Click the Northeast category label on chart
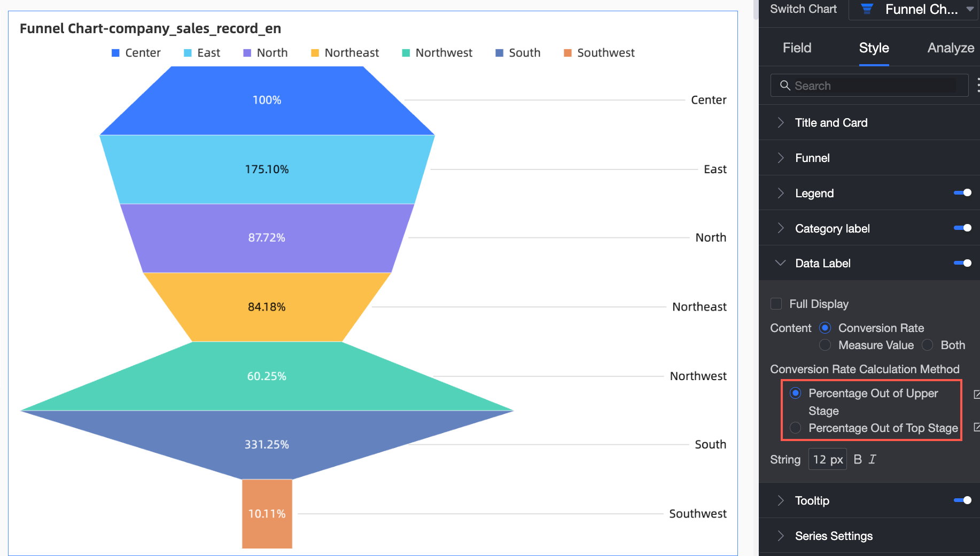 (699, 307)
